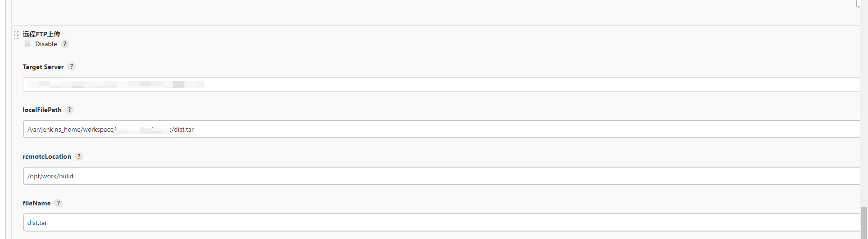
Task: Show help for Target Server
Action: click(71, 66)
